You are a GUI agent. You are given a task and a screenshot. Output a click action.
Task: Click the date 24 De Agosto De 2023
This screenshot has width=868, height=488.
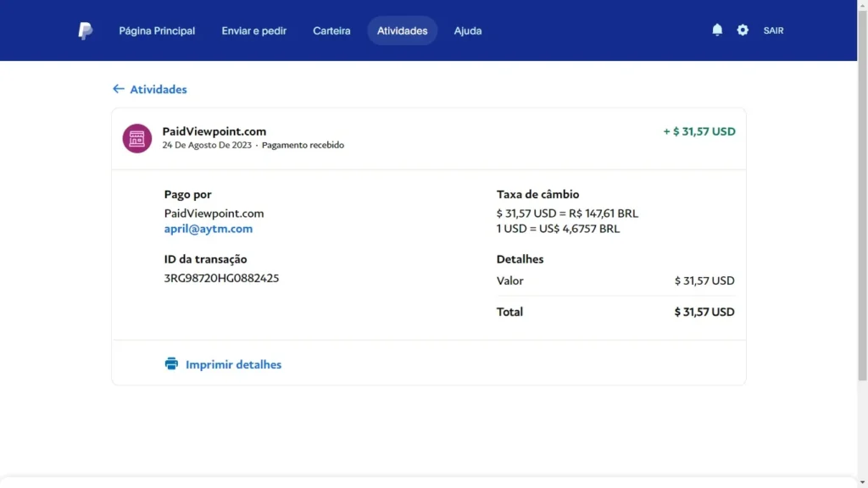pos(207,145)
